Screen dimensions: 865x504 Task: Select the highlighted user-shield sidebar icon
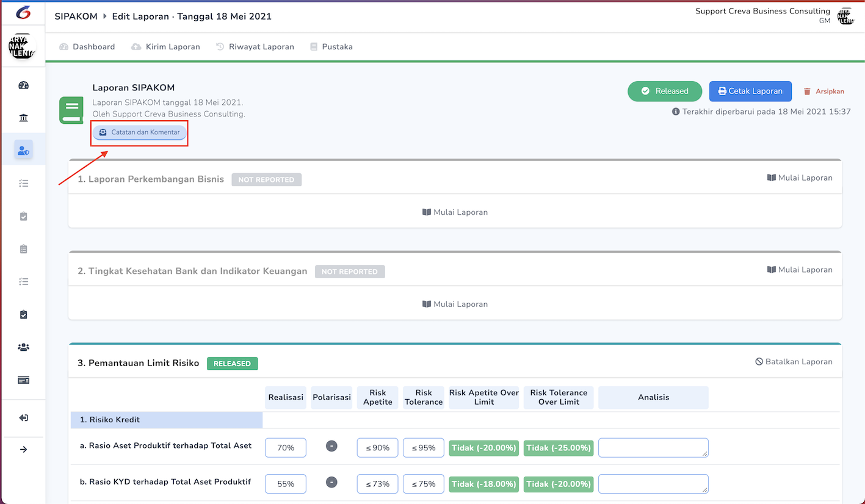coord(23,150)
